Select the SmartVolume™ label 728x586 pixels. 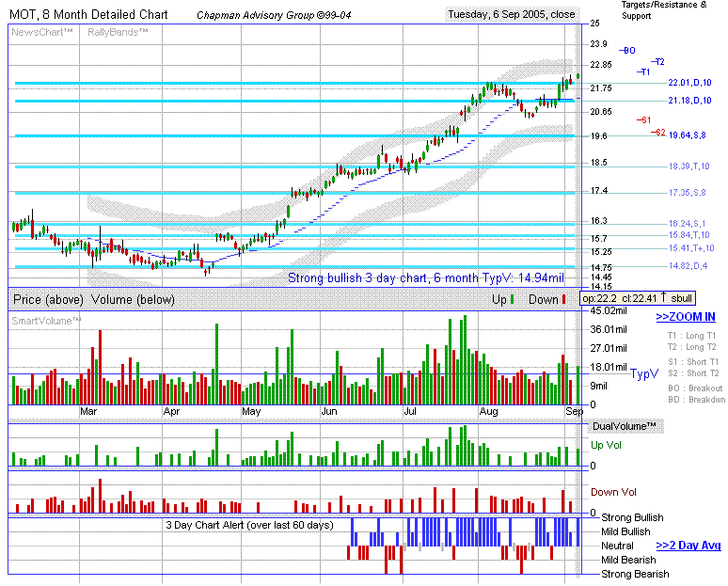tap(46, 321)
